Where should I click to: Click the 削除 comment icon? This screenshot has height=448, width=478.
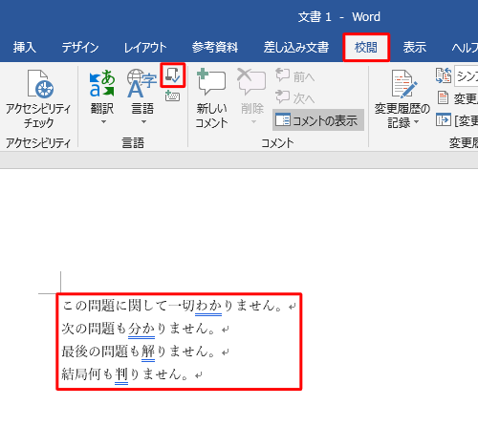pyautogui.click(x=251, y=81)
